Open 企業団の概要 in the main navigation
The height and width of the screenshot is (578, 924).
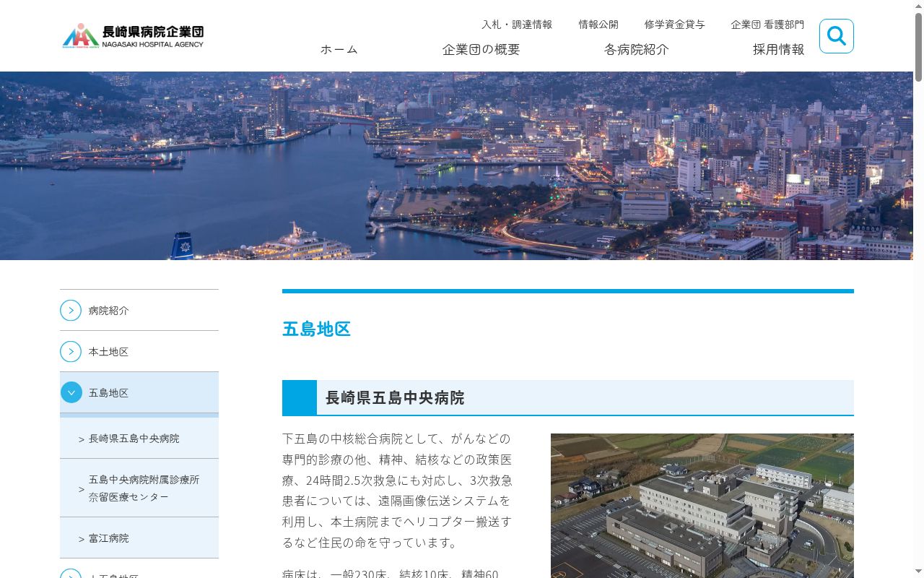click(x=481, y=49)
